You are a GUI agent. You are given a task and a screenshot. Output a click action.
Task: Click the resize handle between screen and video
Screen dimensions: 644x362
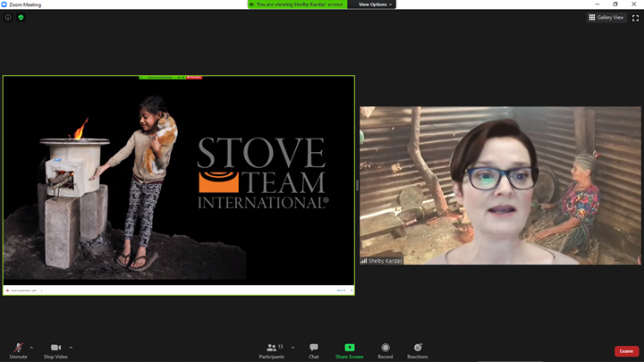(x=357, y=186)
